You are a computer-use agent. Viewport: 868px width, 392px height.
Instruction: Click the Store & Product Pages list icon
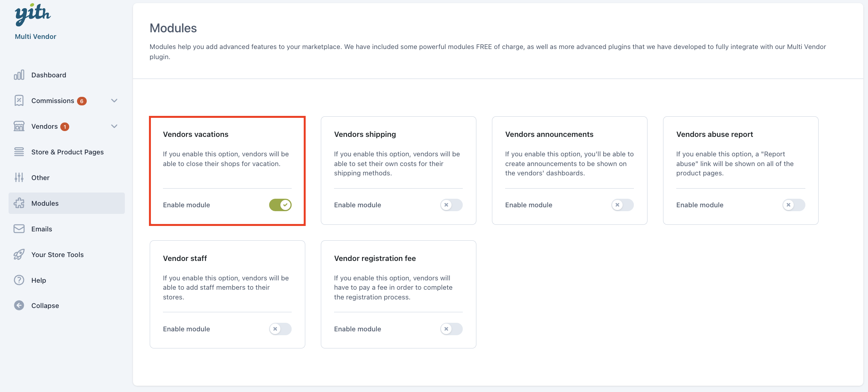click(19, 152)
